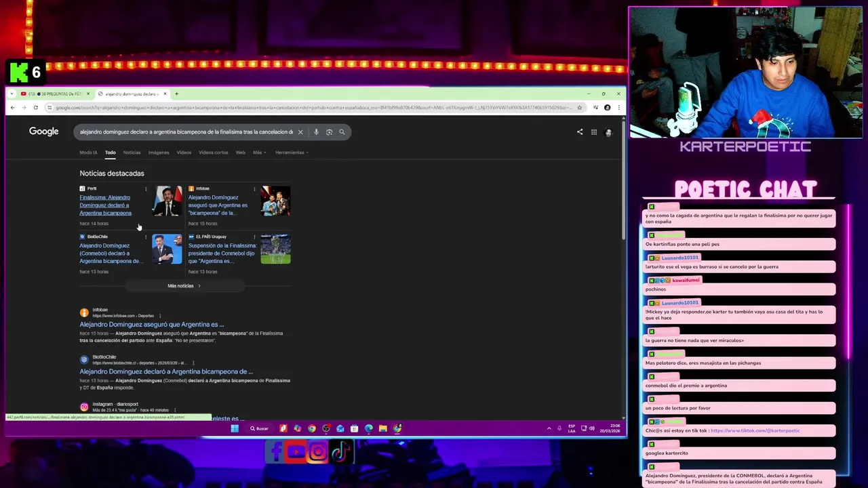This screenshot has height=488, width=868.
Task: Open Microsoft Edge from the taskbar
Action: pos(369,428)
